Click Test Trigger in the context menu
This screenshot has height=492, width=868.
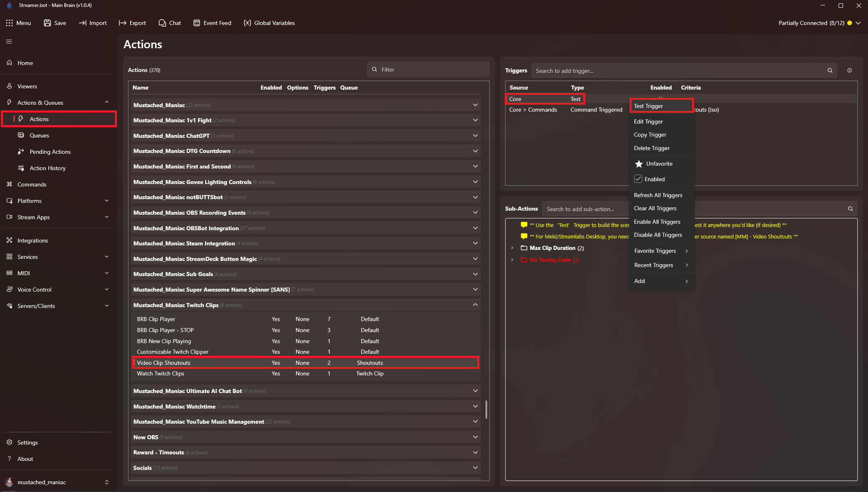click(x=648, y=106)
